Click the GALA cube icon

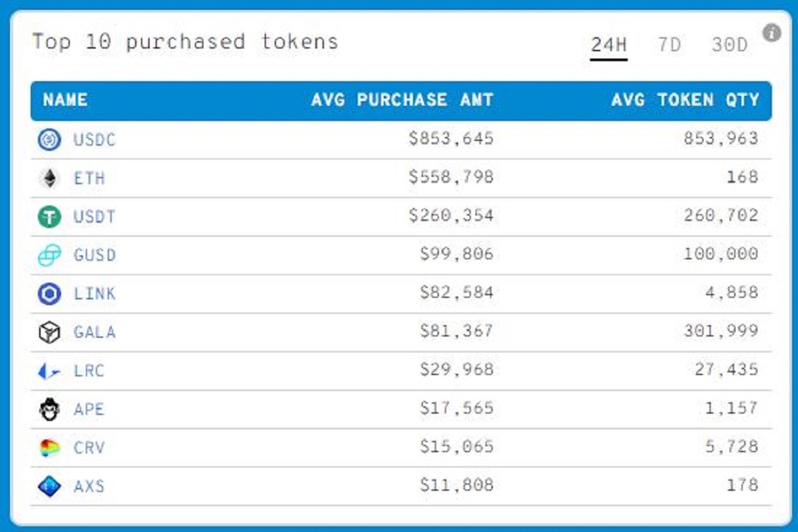(49, 332)
